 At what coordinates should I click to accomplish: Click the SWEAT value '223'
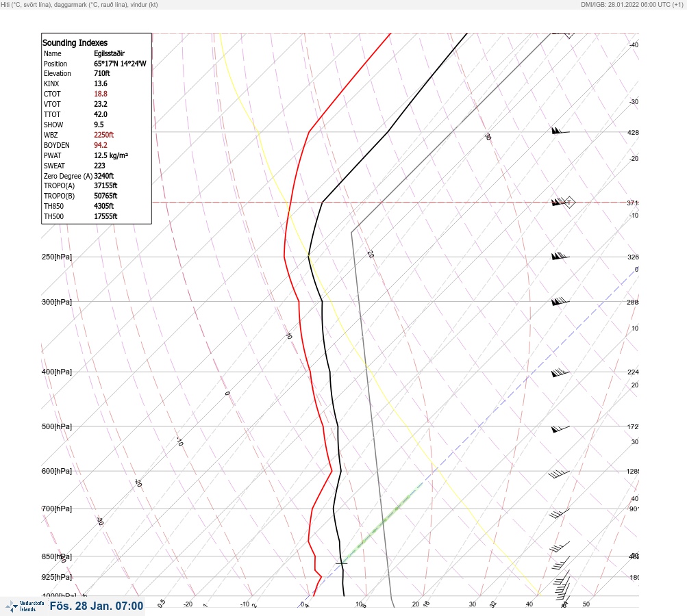tap(99, 166)
